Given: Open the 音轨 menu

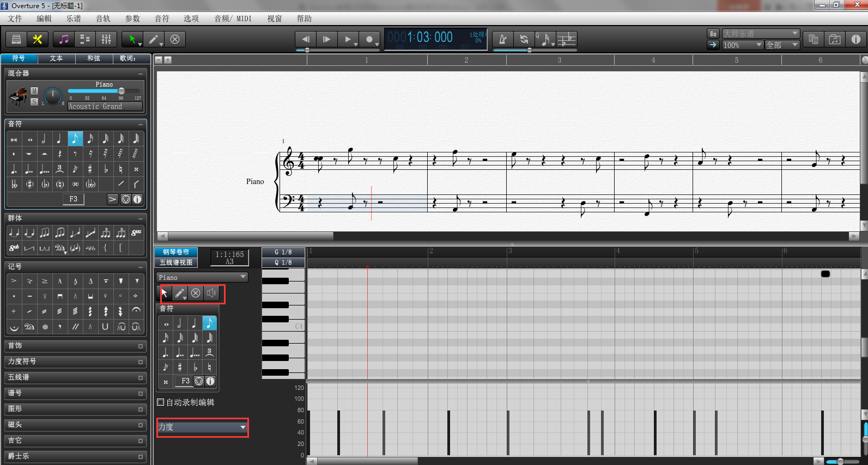Looking at the screenshot, I should point(103,19).
